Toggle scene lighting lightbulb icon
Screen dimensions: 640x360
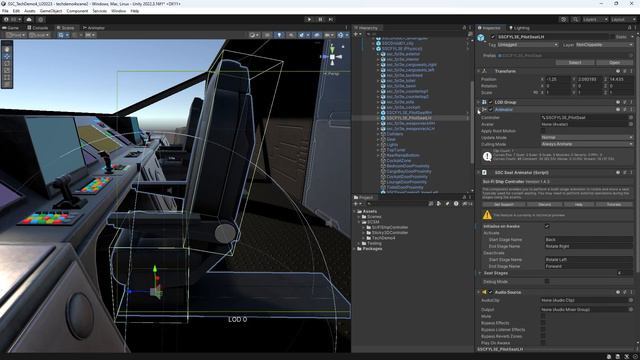click(x=279, y=35)
